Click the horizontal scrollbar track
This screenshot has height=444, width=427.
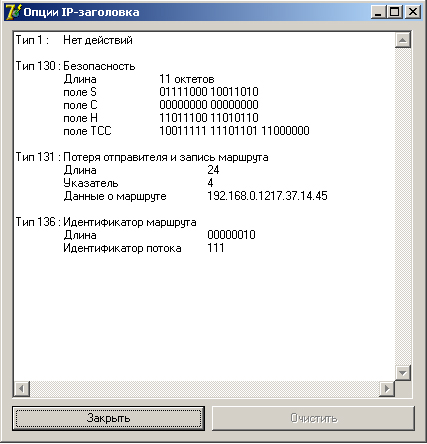205,389
